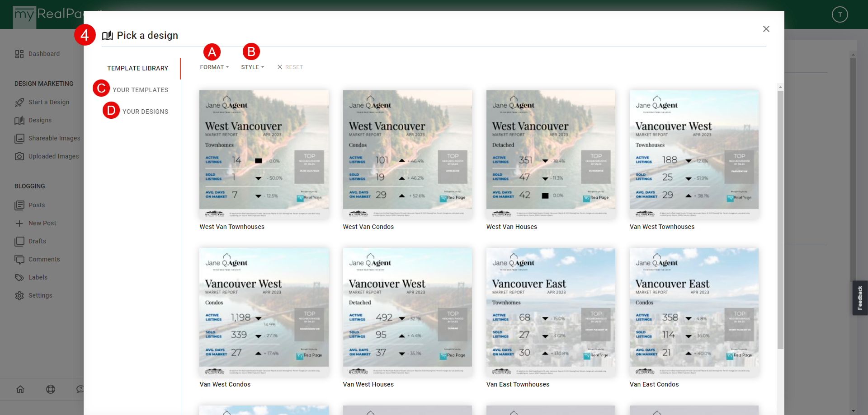
Task: Open Shareable Images menu item
Action: coord(54,138)
